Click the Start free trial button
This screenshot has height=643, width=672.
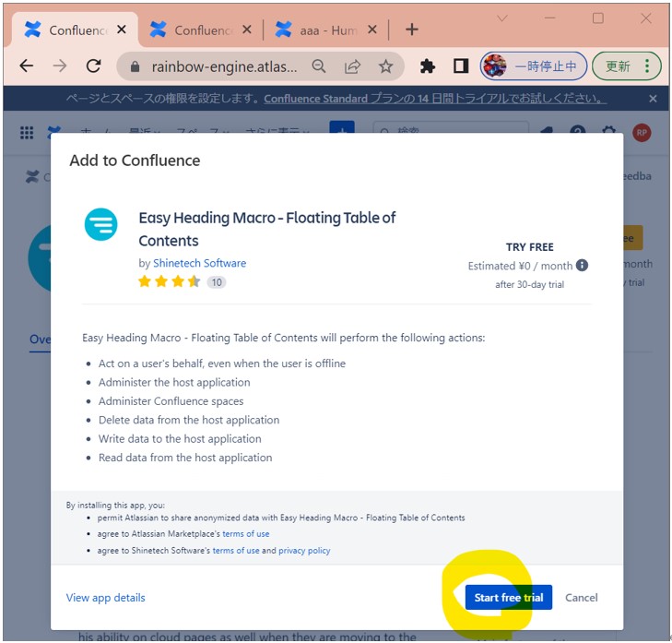508,597
